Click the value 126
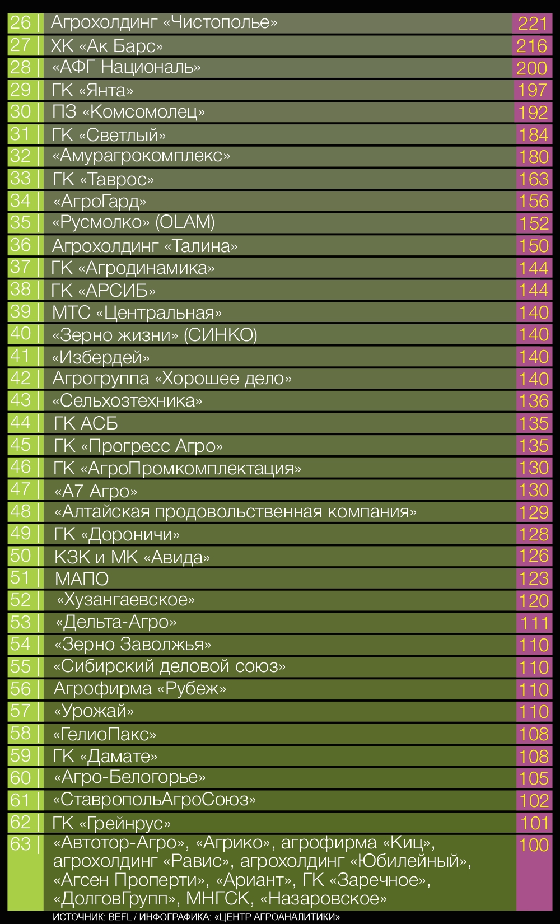Image resolution: width=560 pixels, height=924 pixels. (x=534, y=556)
